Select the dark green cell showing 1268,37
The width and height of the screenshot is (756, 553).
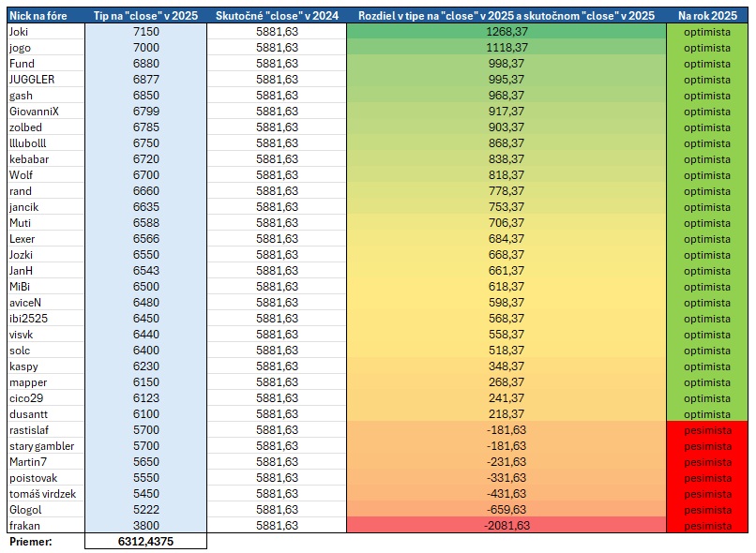point(506,32)
